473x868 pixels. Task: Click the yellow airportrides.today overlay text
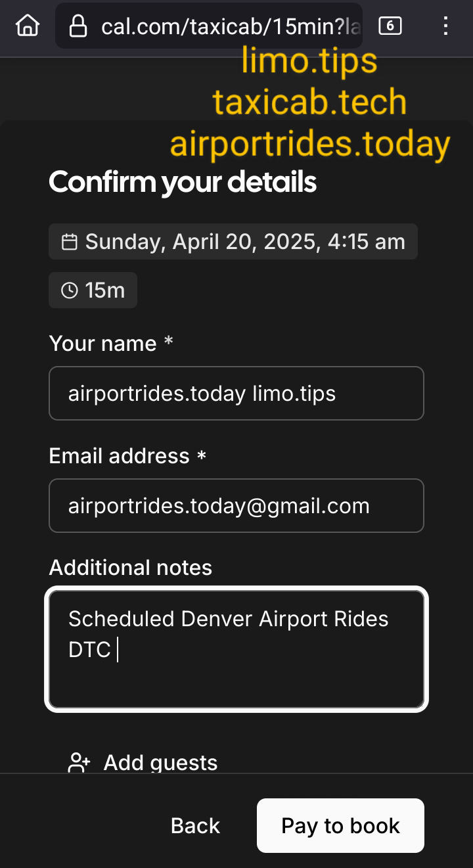click(309, 145)
